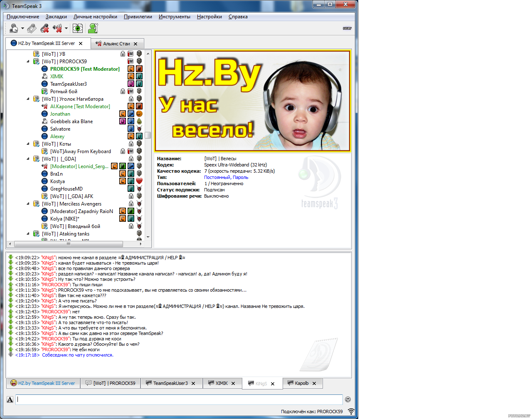Click the microphone activation toolbar icon
The height and width of the screenshot is (419, 532).
pyautogui.click(x=32, y=28)
